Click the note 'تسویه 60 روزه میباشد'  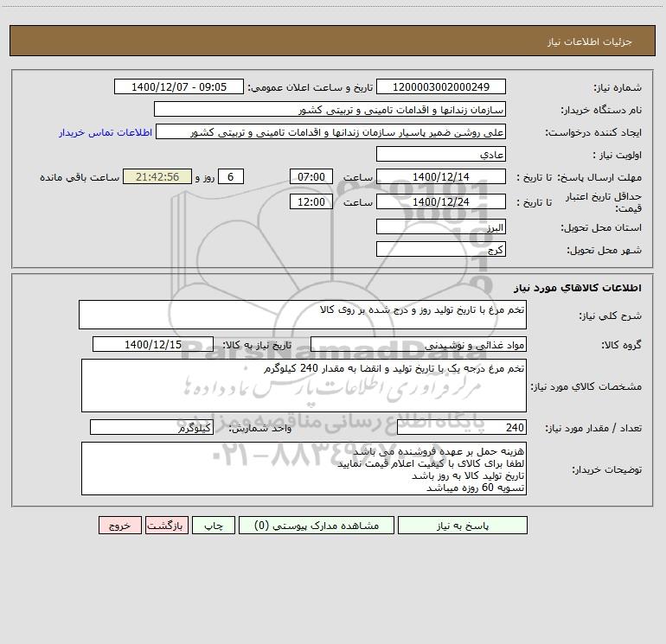pyautogui.click(x=476, y=488)
